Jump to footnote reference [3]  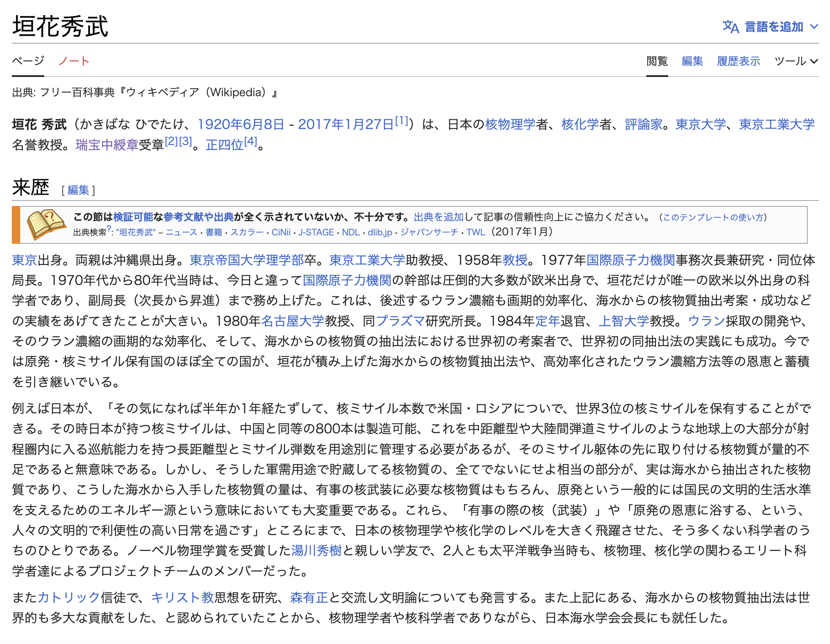(186, 141)
